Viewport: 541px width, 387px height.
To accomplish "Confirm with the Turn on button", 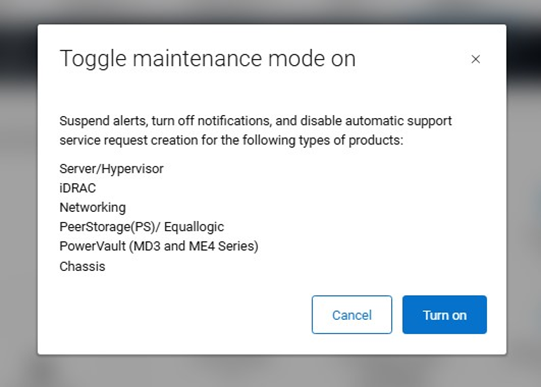I will coord(444,315).
